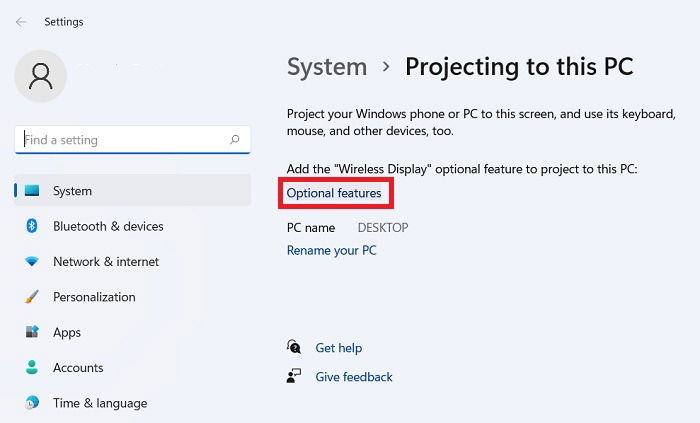The width and height of the screenshot is (700, 423).
Task: Open the Optional features link
Action: tap(334, 192)
